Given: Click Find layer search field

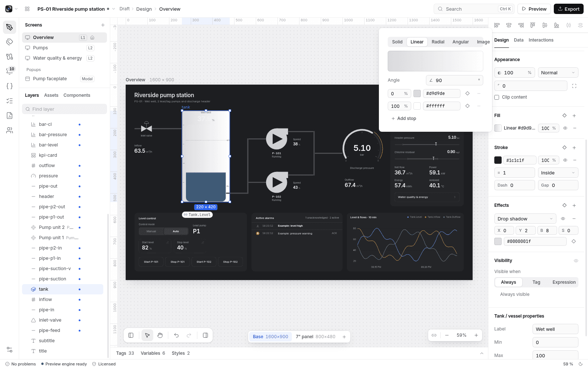Looking at the screenshot, I should pyautogui.click(x=64, y=109).
